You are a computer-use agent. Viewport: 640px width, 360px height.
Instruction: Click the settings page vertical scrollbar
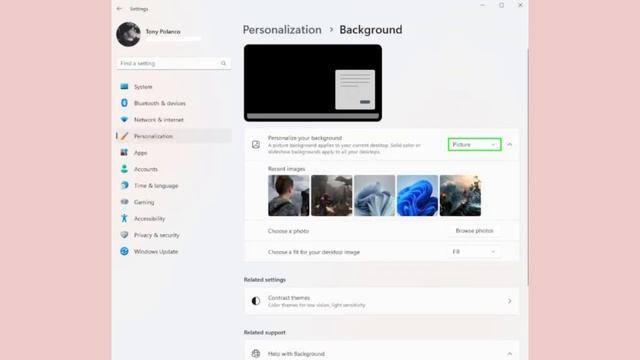point(527,167)
